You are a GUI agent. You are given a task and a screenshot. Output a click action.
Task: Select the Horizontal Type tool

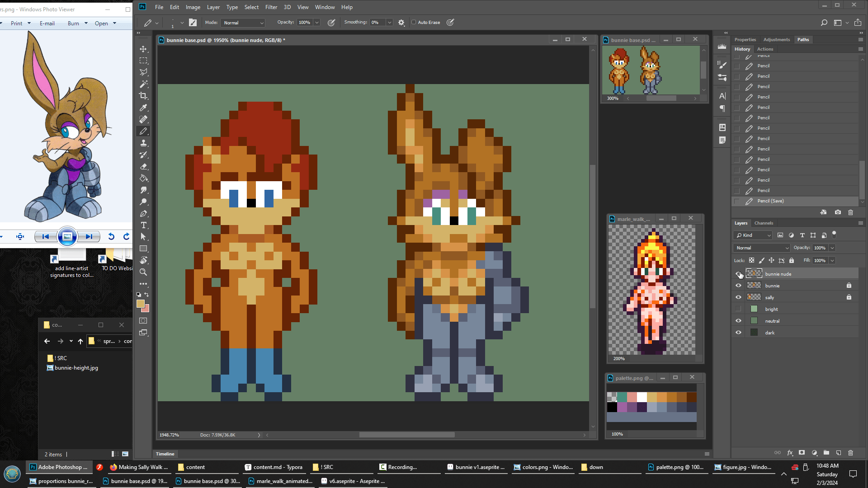coord(143,225)
